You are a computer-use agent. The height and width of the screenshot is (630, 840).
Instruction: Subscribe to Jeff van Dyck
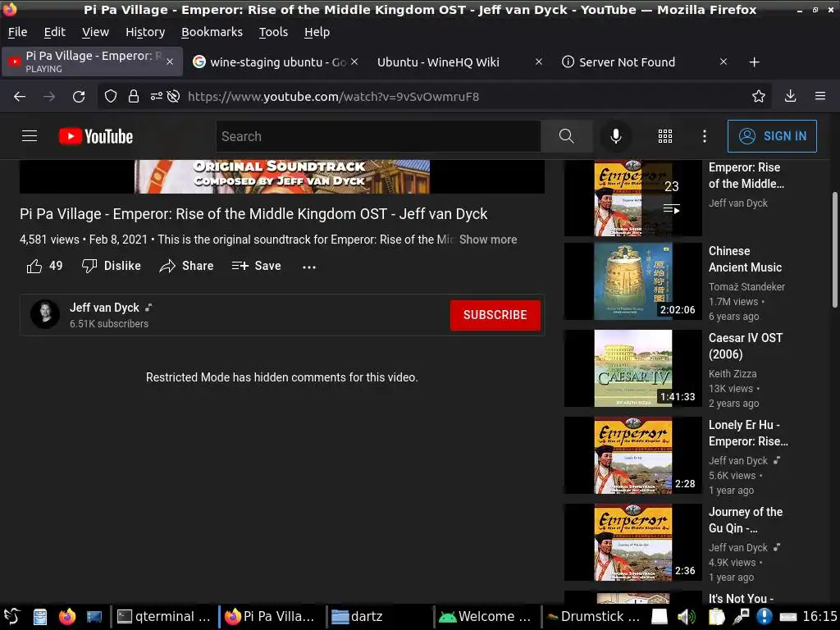495,315
